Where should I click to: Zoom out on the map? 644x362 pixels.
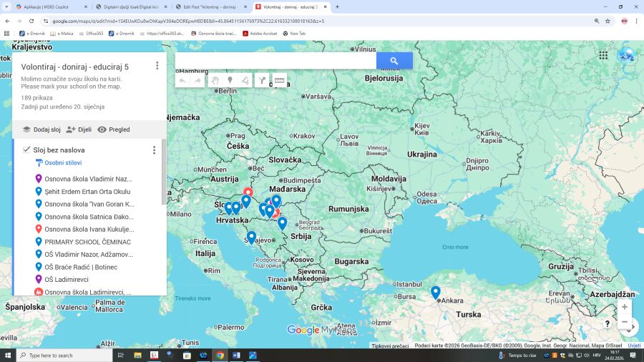(625, 323)
